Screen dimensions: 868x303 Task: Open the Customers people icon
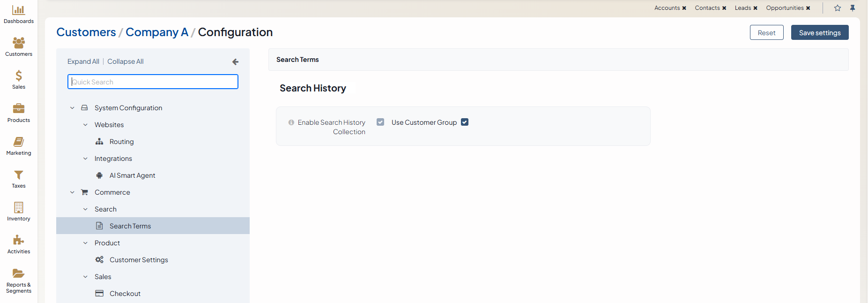(x=19, y=43)
